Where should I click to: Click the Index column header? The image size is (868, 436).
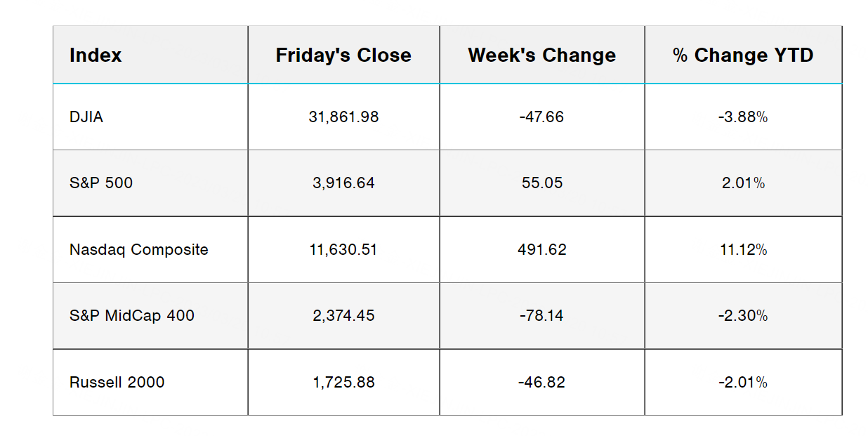click(x=96, y=55)
